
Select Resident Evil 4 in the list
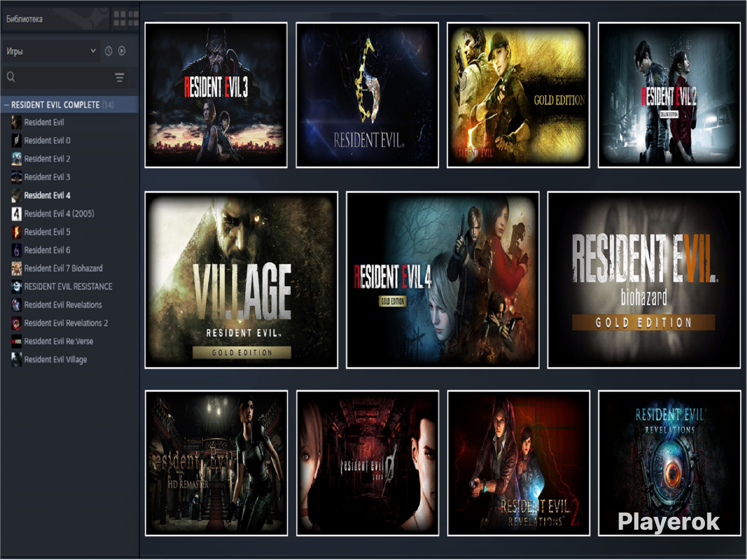[x=41, y=195]
